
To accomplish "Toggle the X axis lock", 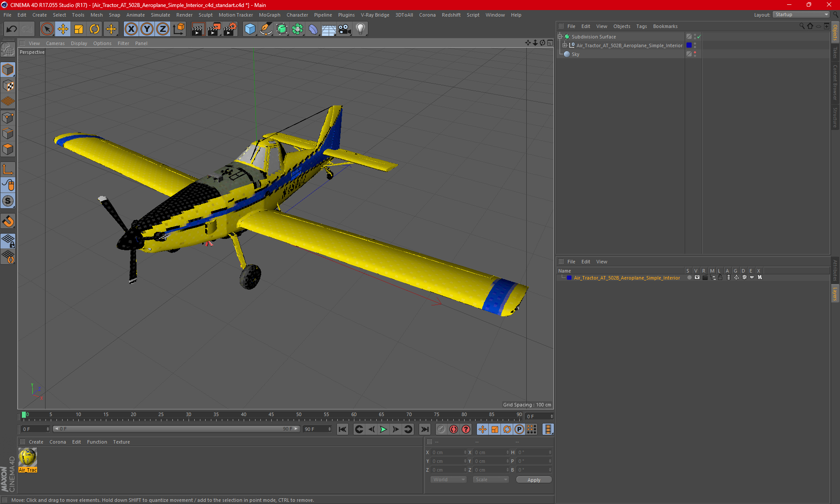I will pos(131,29).
